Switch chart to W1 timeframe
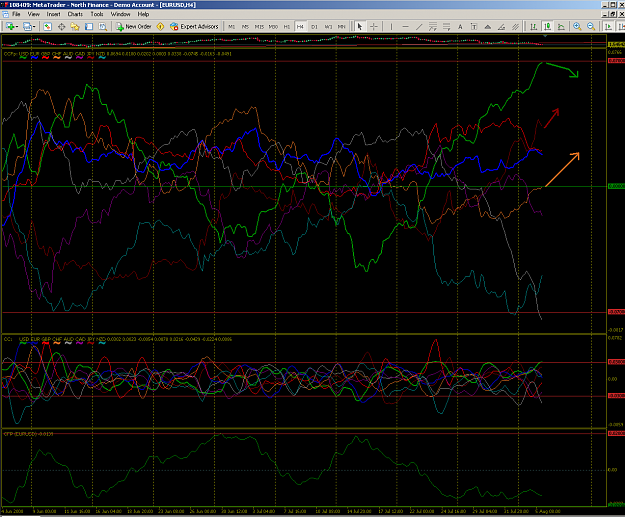The width and height of the screenshot is (625, 517). [x=328, y=27]
